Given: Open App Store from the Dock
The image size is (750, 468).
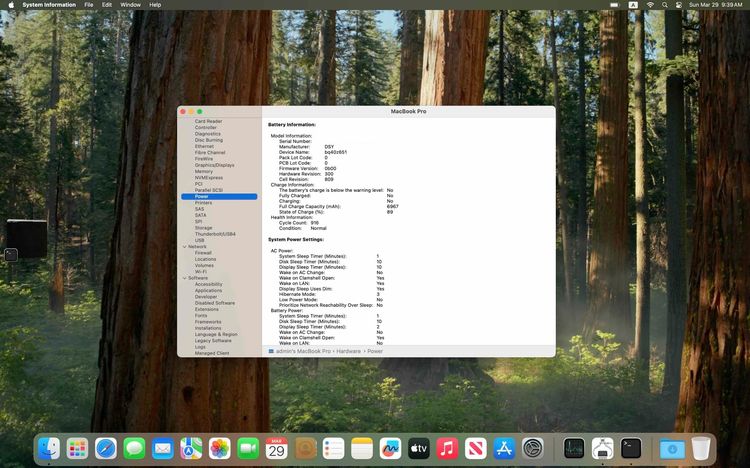Looking at the screenshot, I should (504, 448).
